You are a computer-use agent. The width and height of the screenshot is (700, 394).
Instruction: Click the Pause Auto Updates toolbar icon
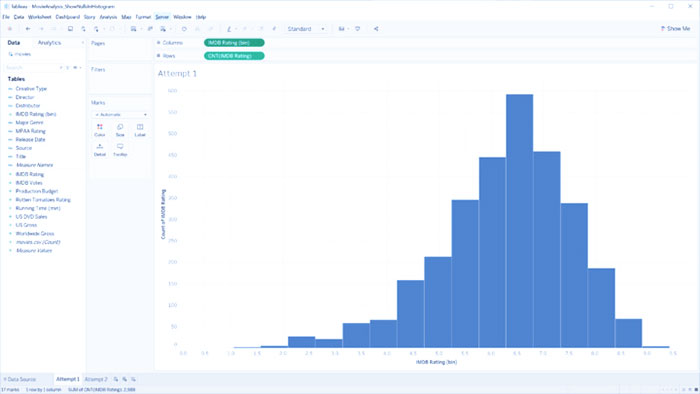pyautogui.click(x=96, y=29)
